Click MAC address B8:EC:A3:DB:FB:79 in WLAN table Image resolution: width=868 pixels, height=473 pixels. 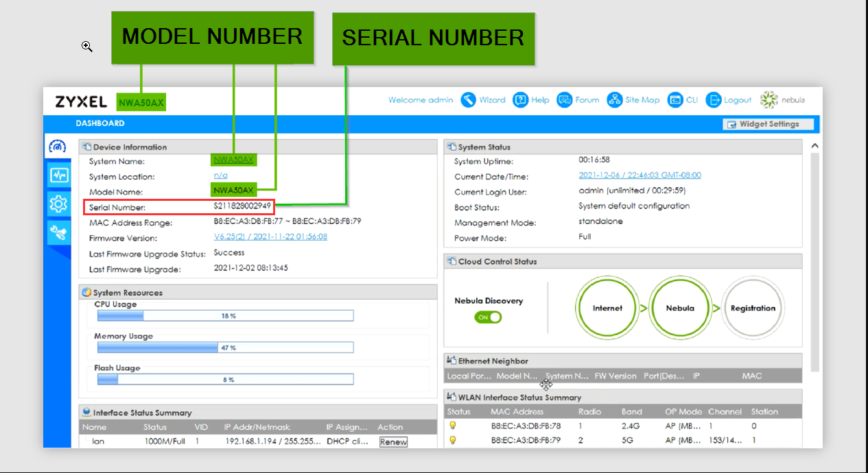pos(526,440)
